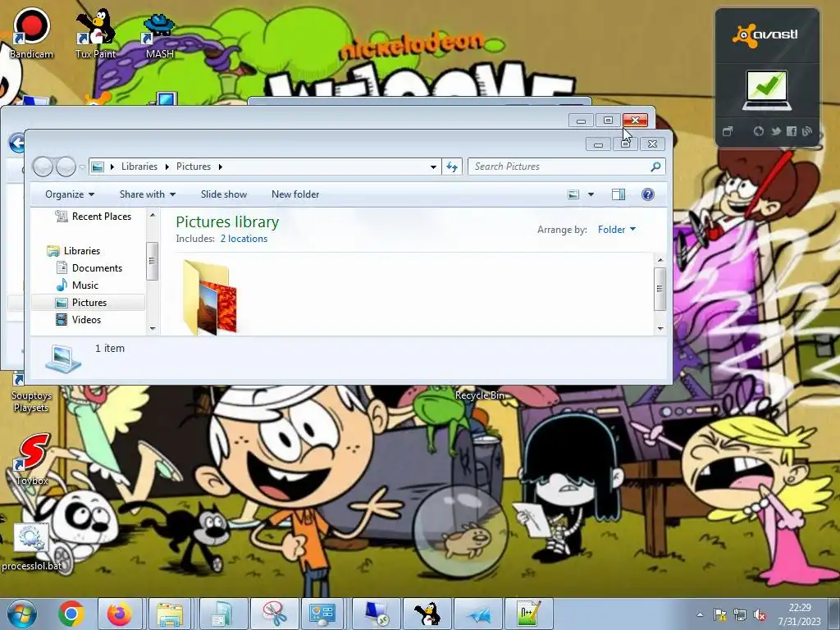Click Libraries breadcrumb in address bar
This screenshot has width=840, height=630.
pos(139,167)
